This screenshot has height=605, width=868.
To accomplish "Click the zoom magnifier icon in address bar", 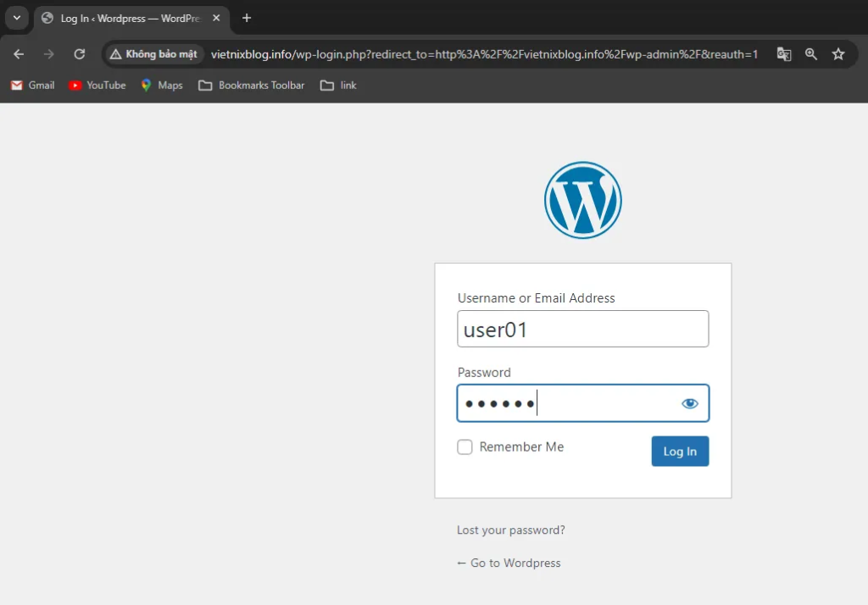I will point(811,54).
